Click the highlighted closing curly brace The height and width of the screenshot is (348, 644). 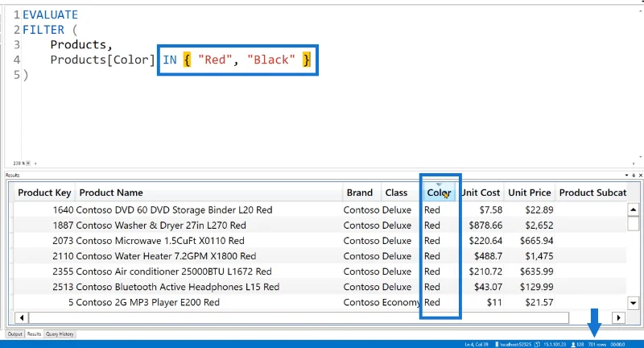coord(306,60)
